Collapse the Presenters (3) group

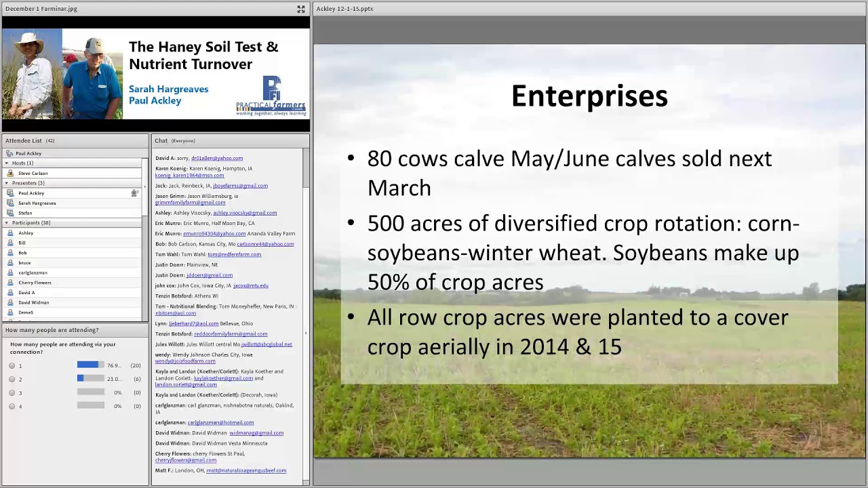point(7,183)
